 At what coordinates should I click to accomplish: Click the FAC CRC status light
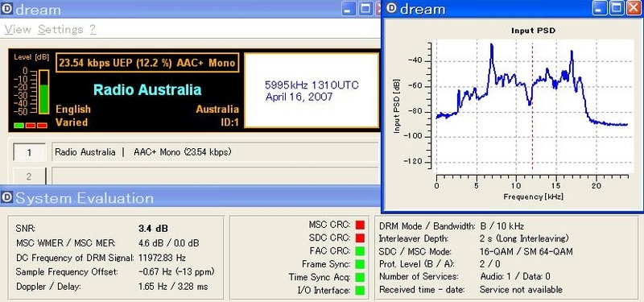point(360,251)
